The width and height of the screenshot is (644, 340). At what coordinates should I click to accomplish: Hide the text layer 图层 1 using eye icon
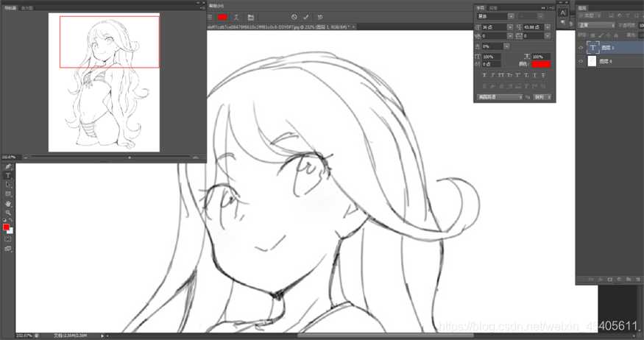[x=581, y=48]
